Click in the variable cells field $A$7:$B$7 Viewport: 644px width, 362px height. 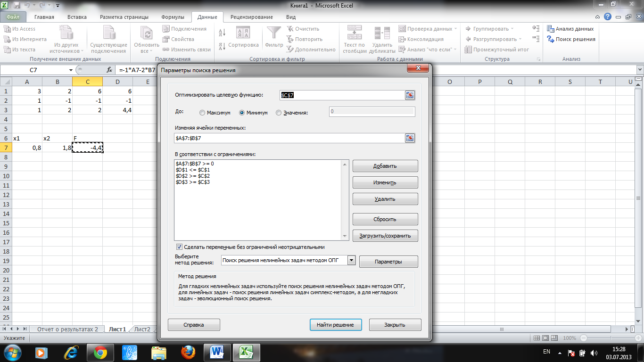pyautogui.click(x=289, y=138)
